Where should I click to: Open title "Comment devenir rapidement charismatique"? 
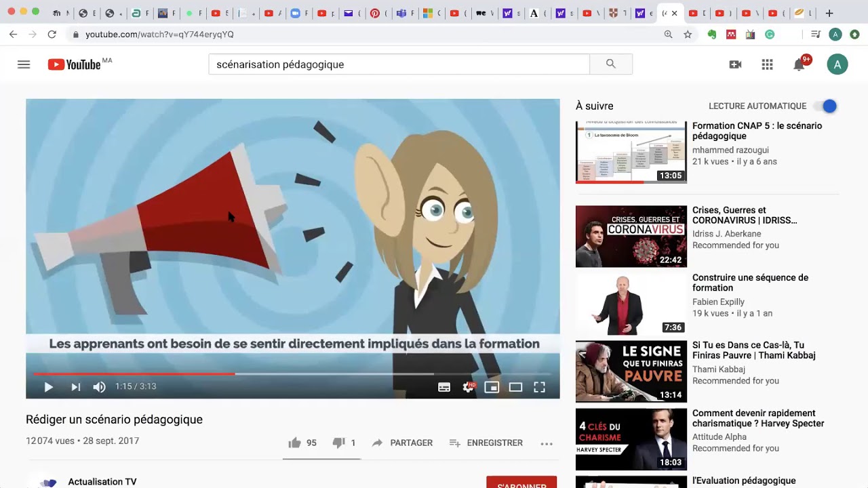(758, 418)
